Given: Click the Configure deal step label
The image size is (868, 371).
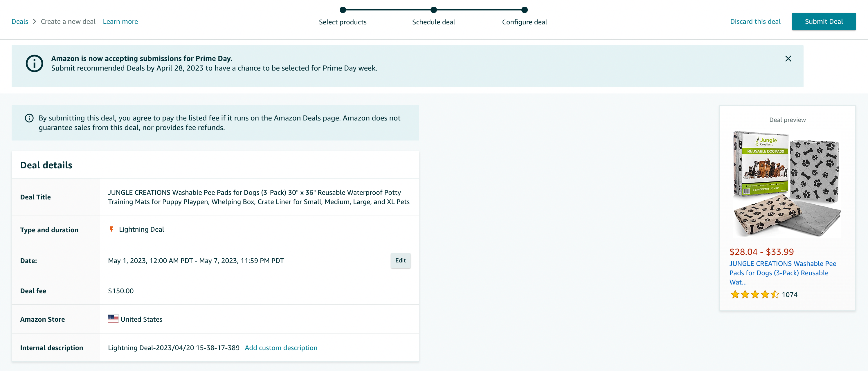Looking at the screenshot, I should pyautogui.click(x=524, y=22).
